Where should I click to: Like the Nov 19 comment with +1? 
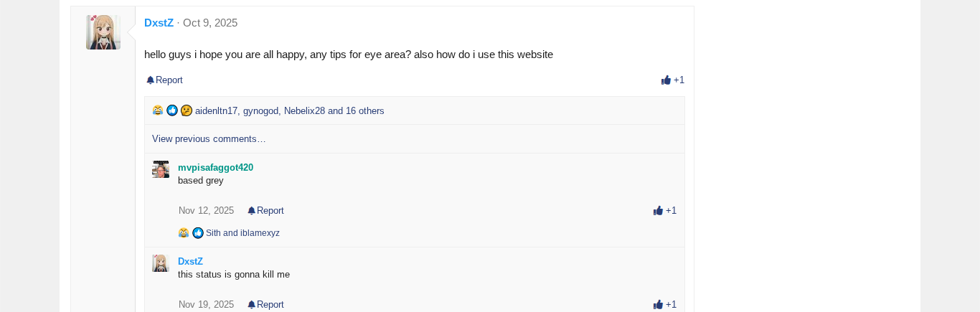[x=665, y=305]
